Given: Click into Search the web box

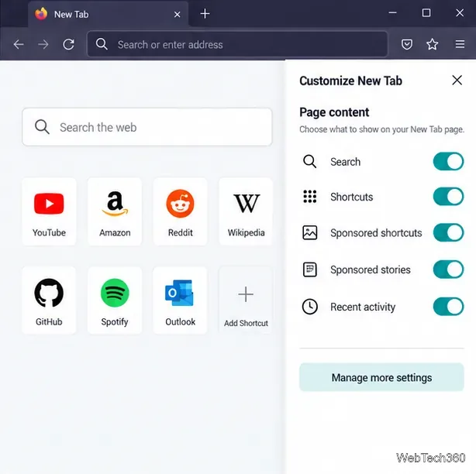Looking at the screenshot, I should 147,127.
